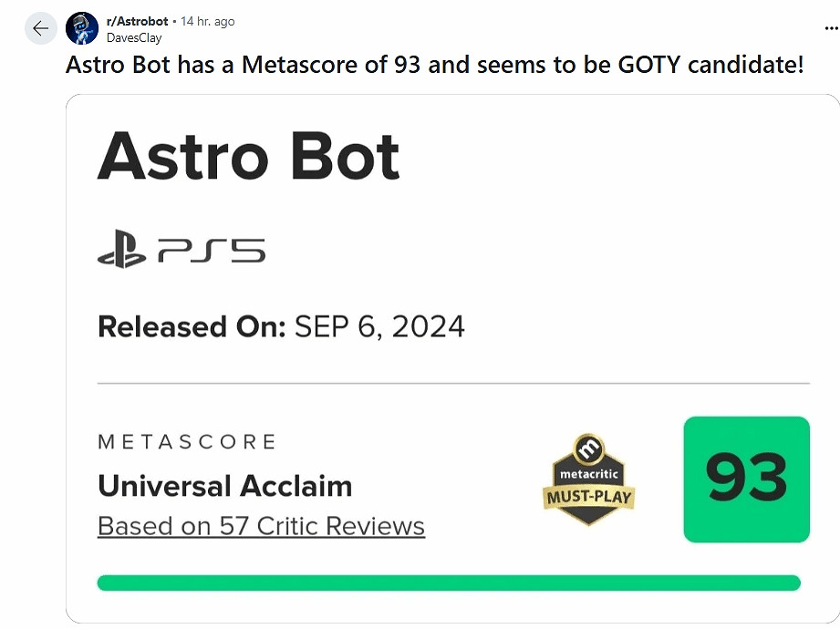840x629 pixels.
Task: Click the post title about Metascore 93
Action: [434, 65]
